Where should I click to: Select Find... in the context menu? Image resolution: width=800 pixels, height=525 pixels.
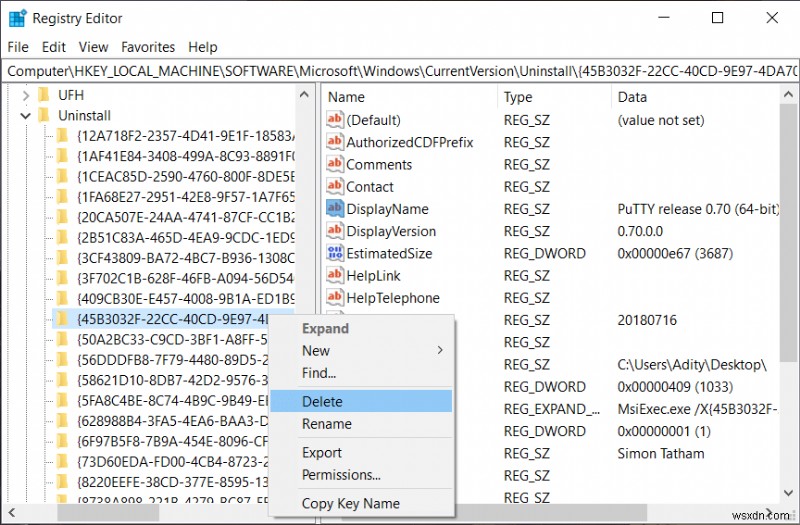[x=361, y=372]
